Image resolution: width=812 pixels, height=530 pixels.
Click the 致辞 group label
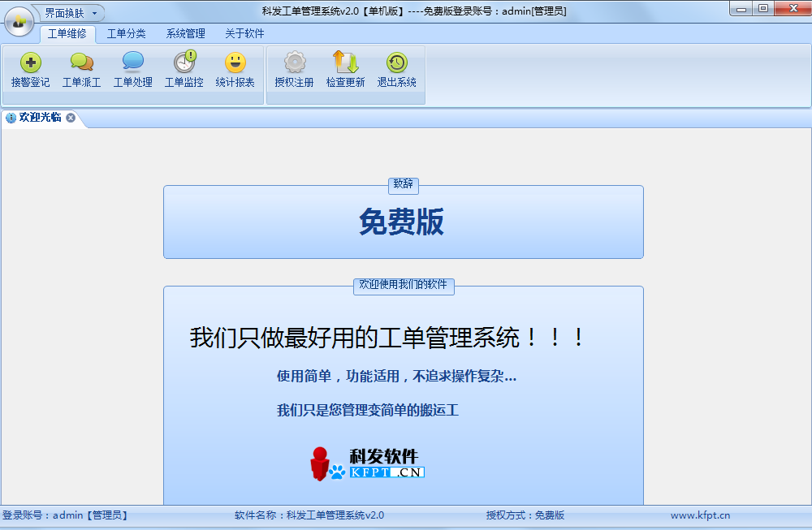[x=404, y=184]
